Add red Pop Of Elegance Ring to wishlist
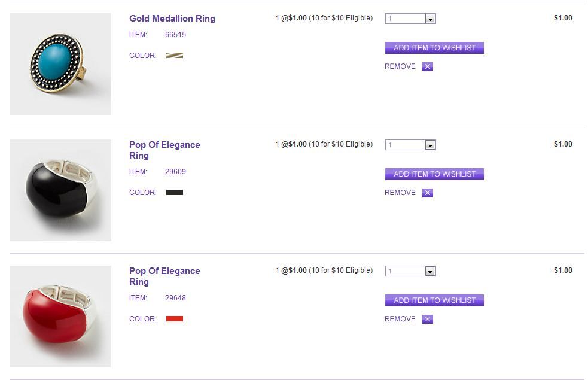This screenshot has height=380, width=588. [x=434, y=300]
